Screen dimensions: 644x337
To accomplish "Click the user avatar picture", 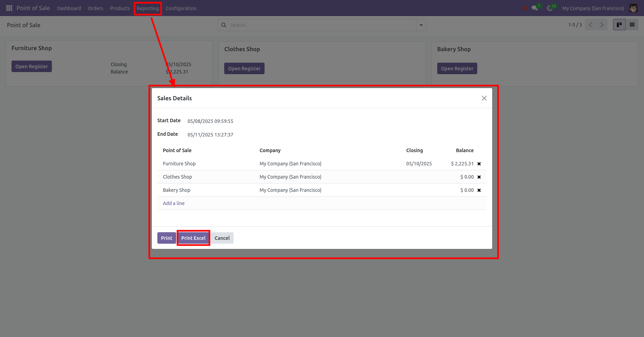I will pos(633,8).
